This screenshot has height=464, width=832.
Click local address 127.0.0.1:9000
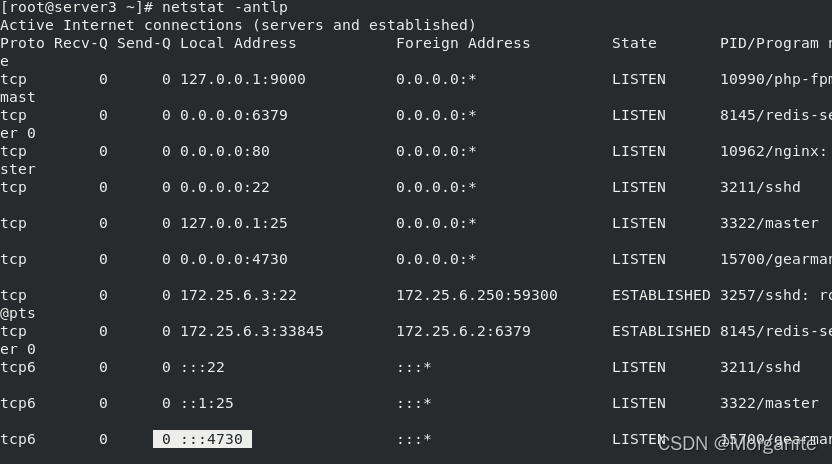242,80
